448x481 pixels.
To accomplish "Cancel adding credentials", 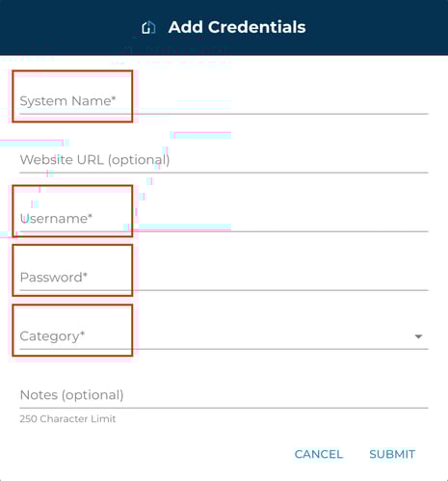I will (x=319, y=454).
